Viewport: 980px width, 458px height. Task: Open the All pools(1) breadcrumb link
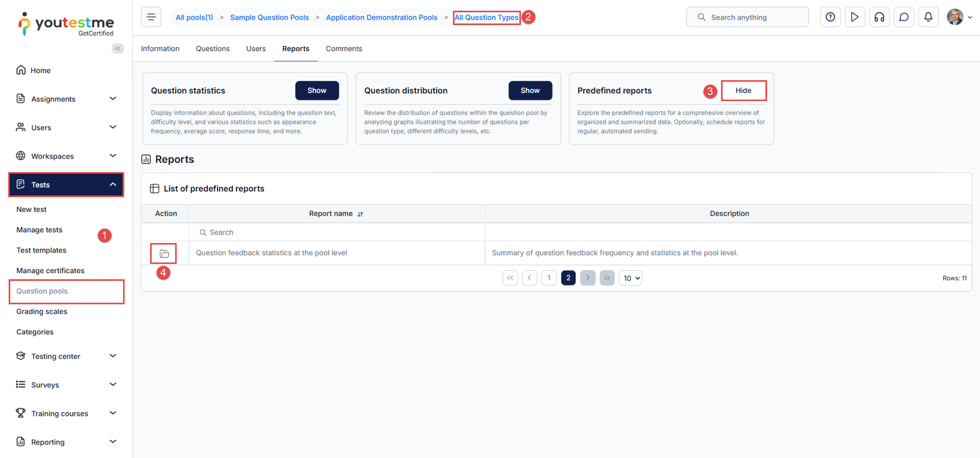(x=194, y=18)
